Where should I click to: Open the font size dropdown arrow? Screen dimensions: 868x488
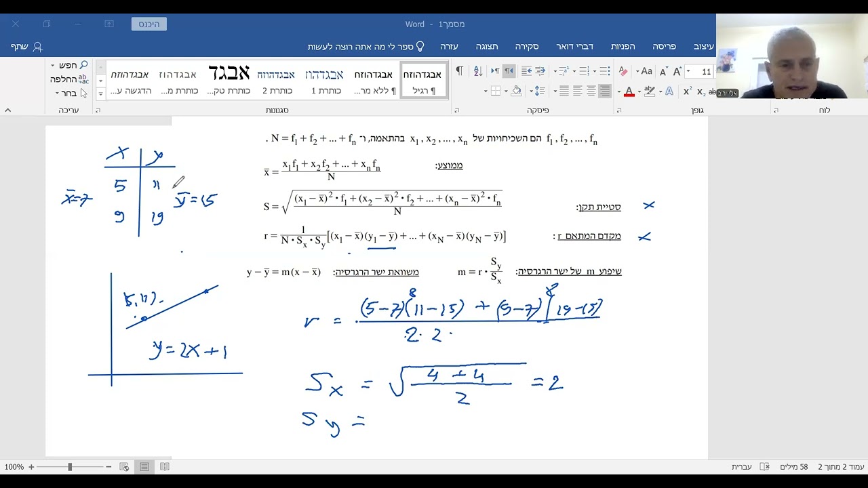click(688, 71)
